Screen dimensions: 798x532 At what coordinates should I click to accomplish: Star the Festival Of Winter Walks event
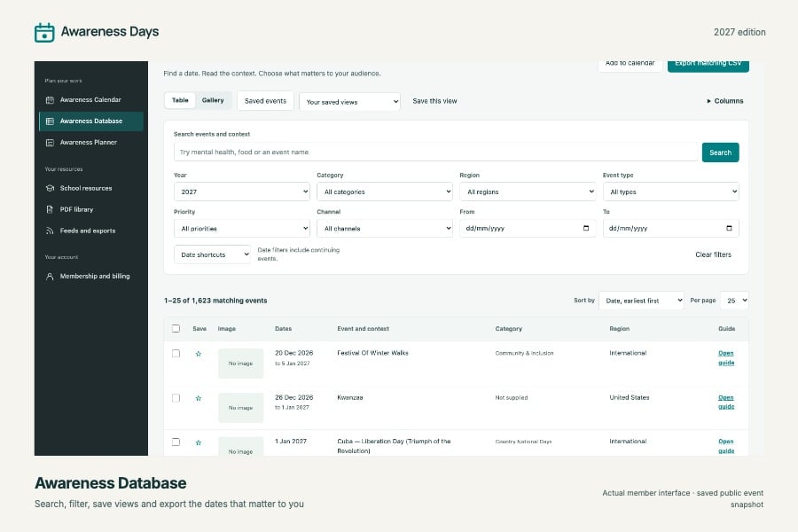199,354
